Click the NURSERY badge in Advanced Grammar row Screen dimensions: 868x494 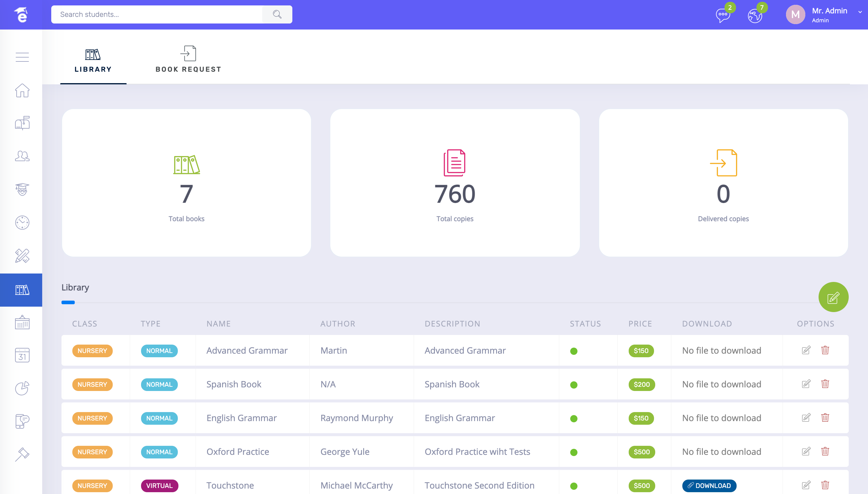[x=92, y=351]
